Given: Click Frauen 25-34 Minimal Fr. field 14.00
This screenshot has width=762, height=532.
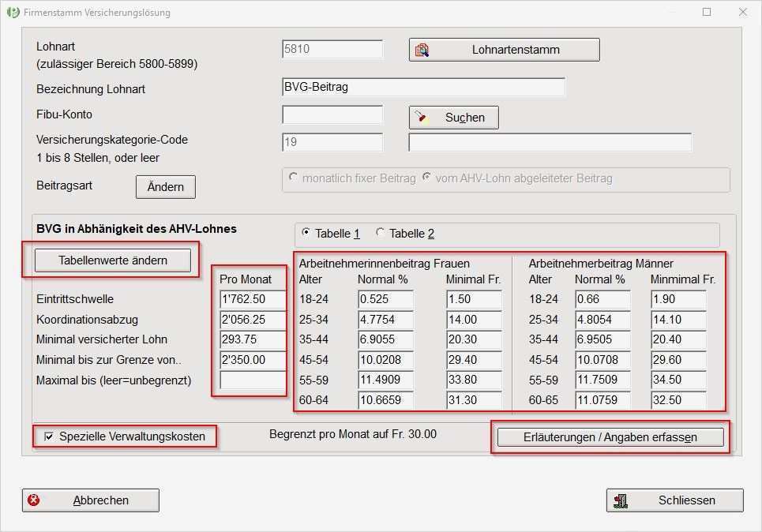Looking at the screenshot, I should 475,319.
